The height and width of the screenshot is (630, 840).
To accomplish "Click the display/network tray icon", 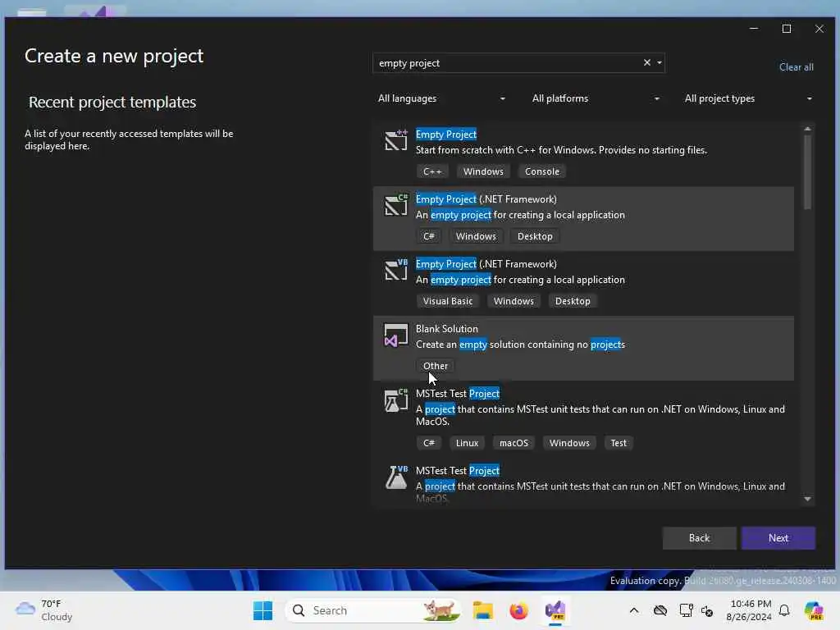I will pos(686,610).
